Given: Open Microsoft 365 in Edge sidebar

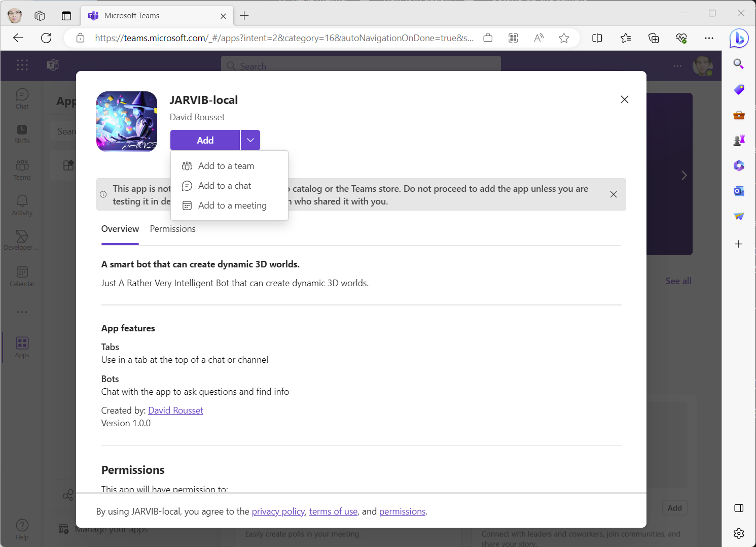Looking at the screenshot, I should [739, 166].
